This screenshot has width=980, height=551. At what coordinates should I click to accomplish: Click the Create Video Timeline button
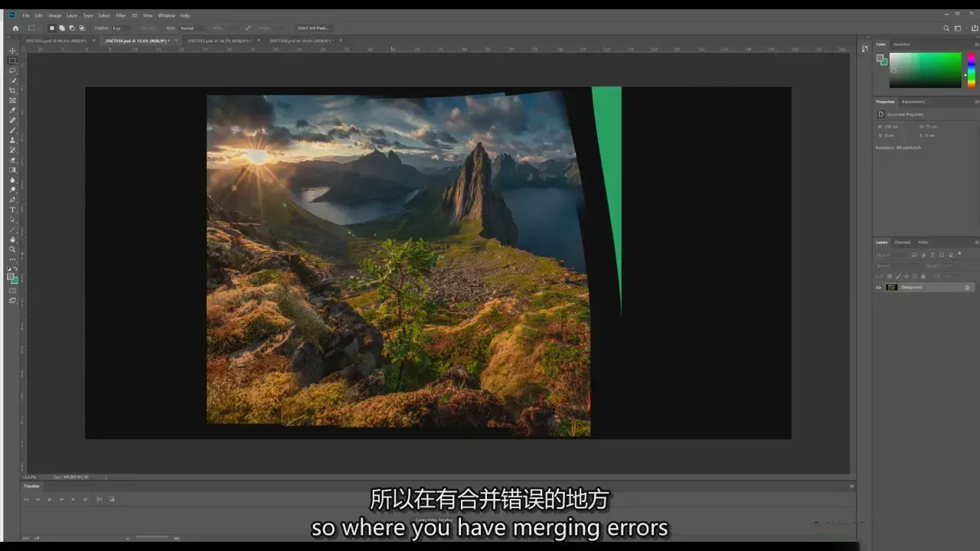[433, 520]
